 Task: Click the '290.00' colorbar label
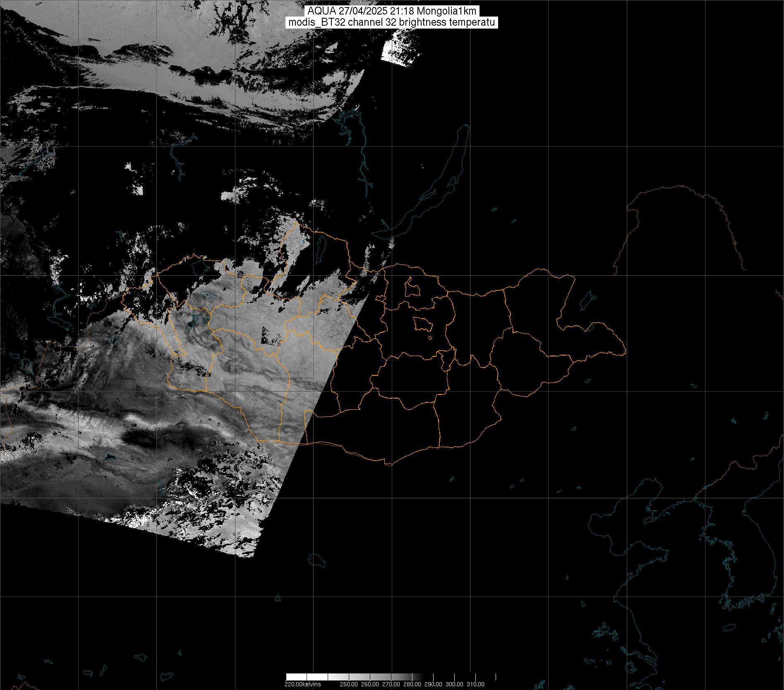433,684
